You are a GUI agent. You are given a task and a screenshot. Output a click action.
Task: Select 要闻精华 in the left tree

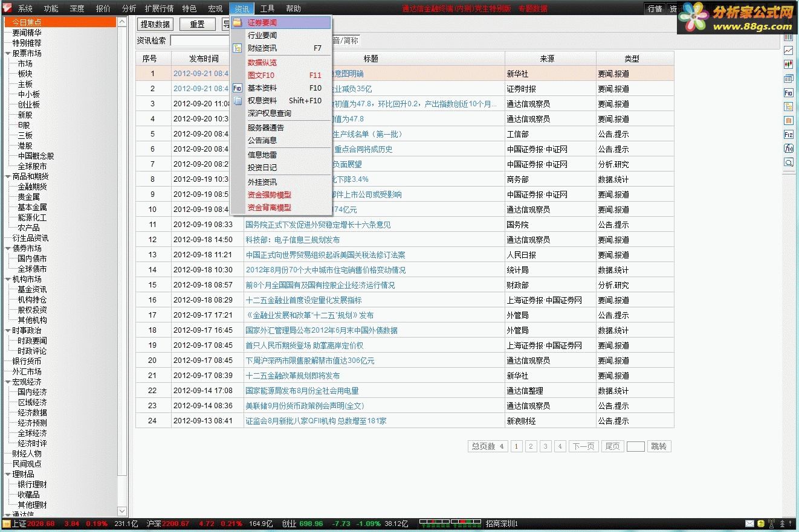27,33
